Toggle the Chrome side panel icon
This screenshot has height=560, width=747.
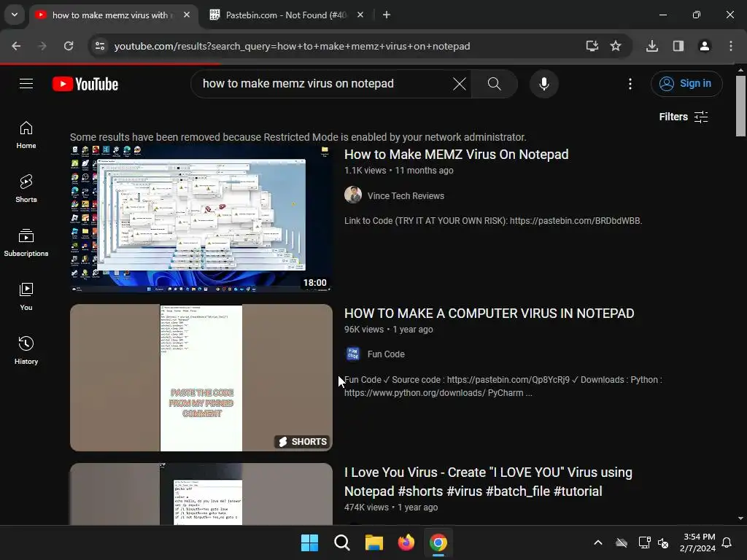(678, 46)
